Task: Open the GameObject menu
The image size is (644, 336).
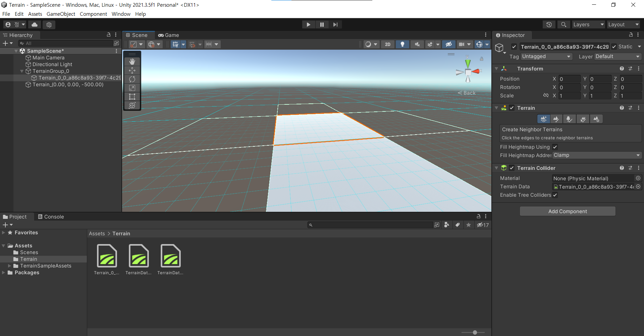Action: pyautogui.click(x=61, y=14)
